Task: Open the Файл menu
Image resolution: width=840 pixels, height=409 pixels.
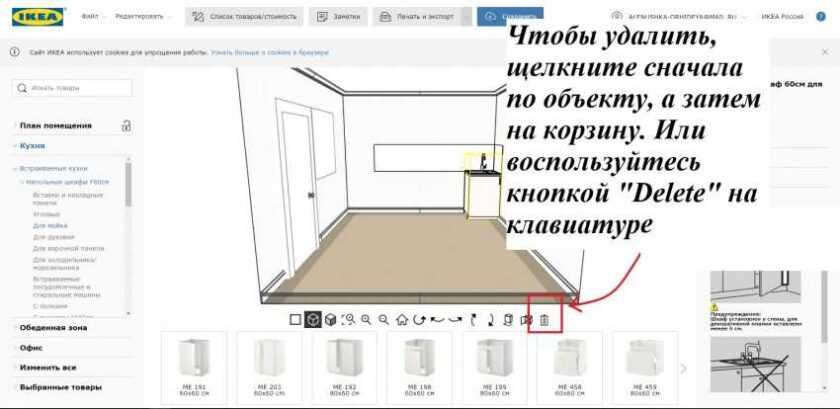Action: tap(91, 17)
